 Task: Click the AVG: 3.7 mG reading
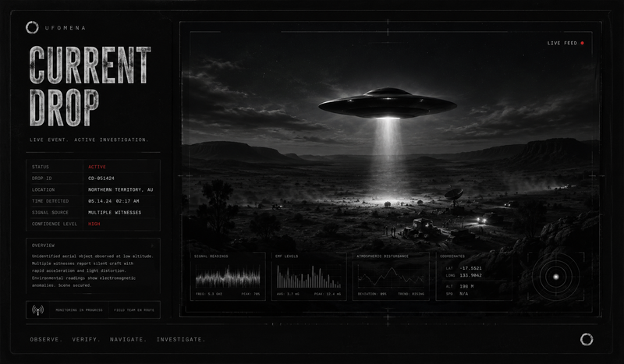pos(288,294)
